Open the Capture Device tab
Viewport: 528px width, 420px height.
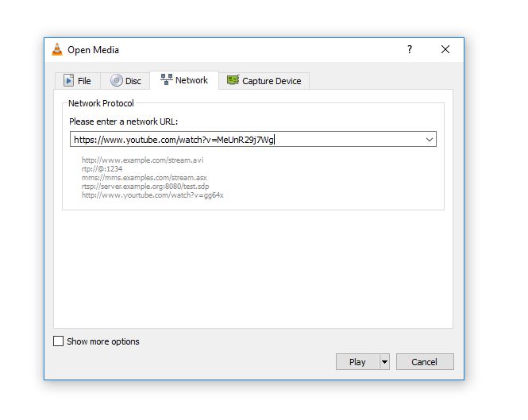264,81
